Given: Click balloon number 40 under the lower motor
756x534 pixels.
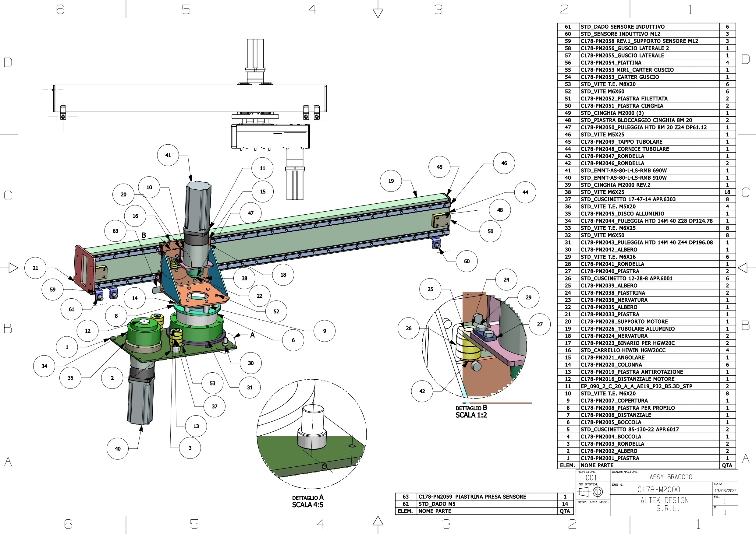Looking at the screenshot, I should (118, 448).
